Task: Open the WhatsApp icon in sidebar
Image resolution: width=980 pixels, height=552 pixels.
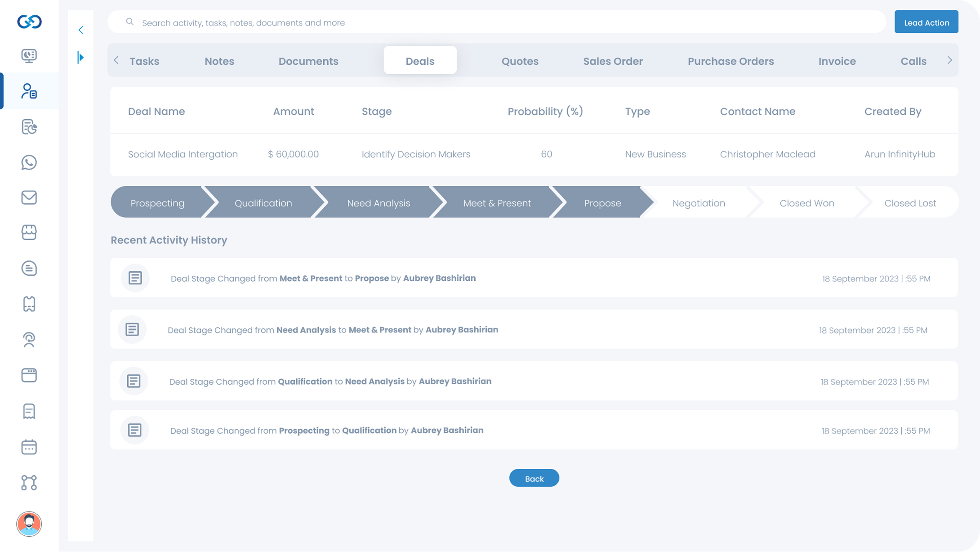Action: tap(29, 162)
